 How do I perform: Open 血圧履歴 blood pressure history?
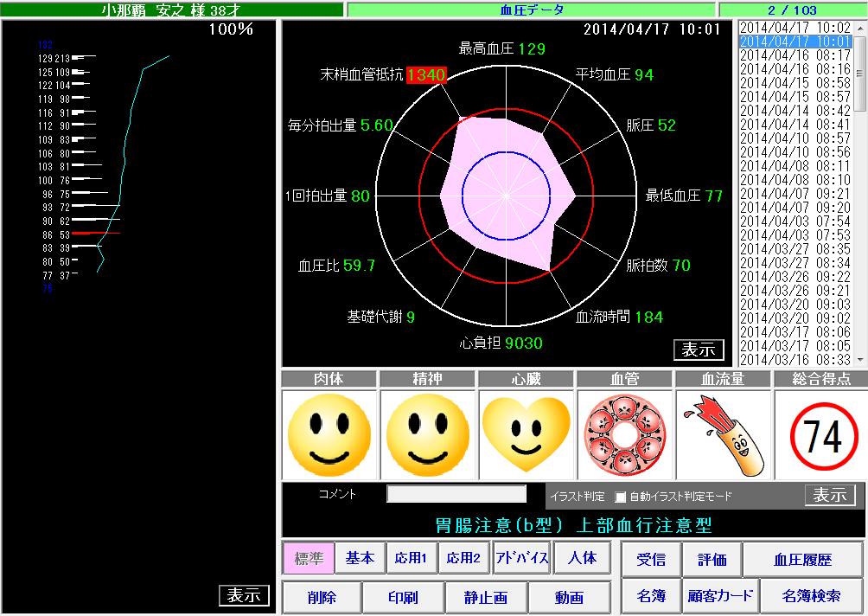pos(802,560)
